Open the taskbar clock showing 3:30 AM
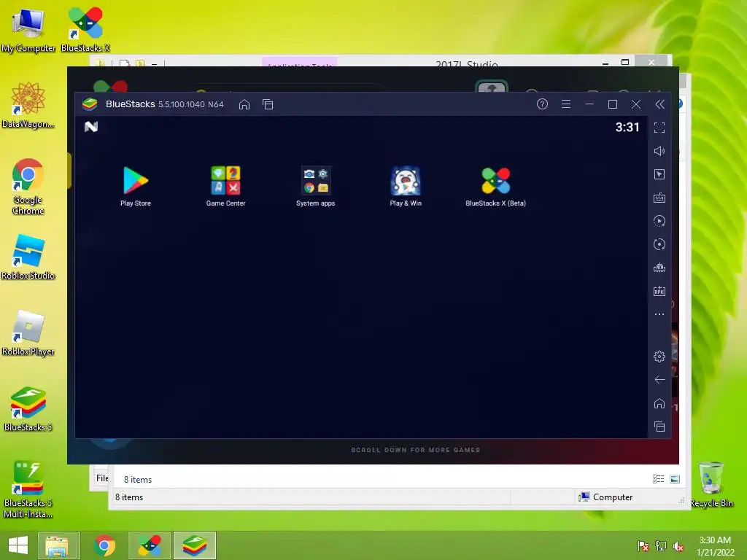 pyautogui.click(x=715, y=546)
